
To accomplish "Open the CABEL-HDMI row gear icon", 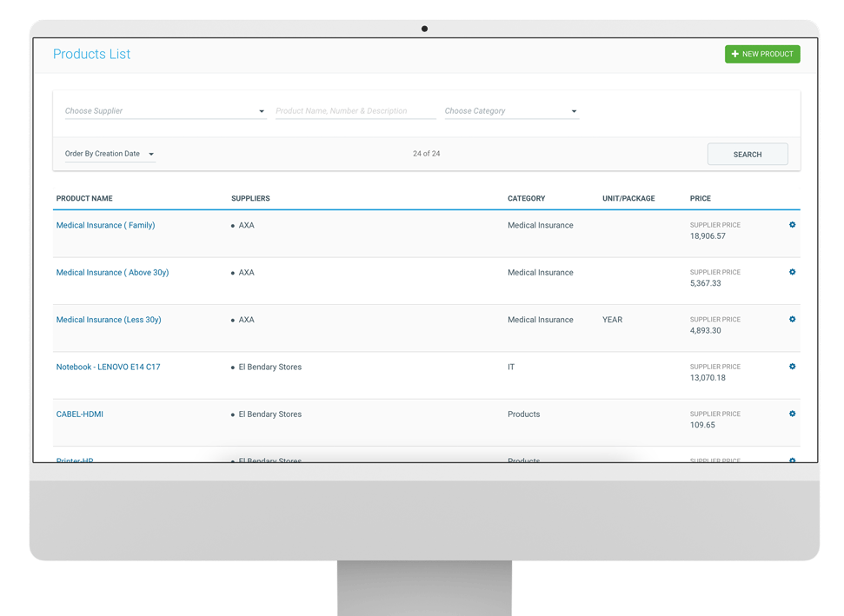I will pos(792,414).
